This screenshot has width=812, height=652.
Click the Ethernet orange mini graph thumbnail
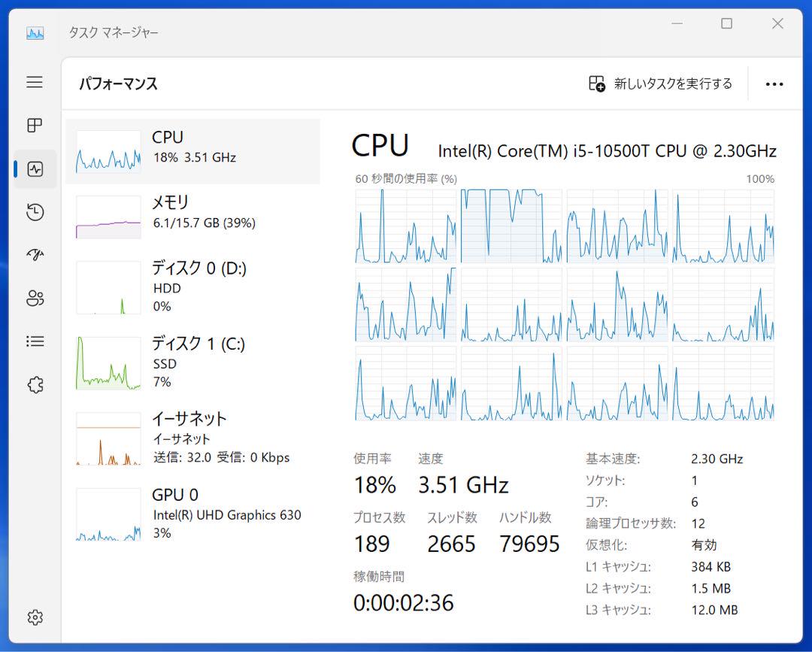pyautogui.click(x=108, y=438)
